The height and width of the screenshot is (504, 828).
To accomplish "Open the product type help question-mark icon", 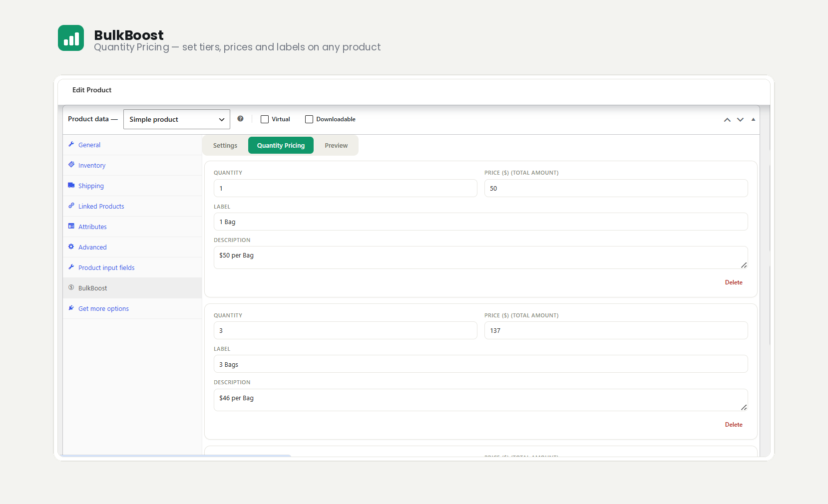I will click(240, 119).
